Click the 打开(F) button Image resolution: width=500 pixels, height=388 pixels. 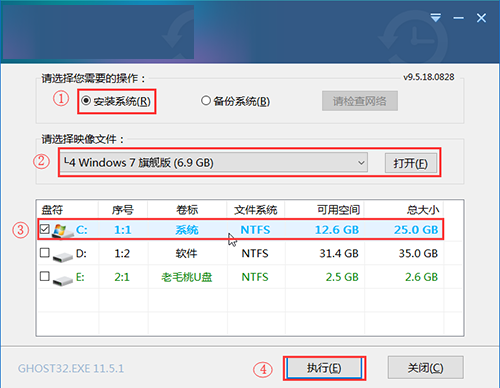tap(410, 163)
